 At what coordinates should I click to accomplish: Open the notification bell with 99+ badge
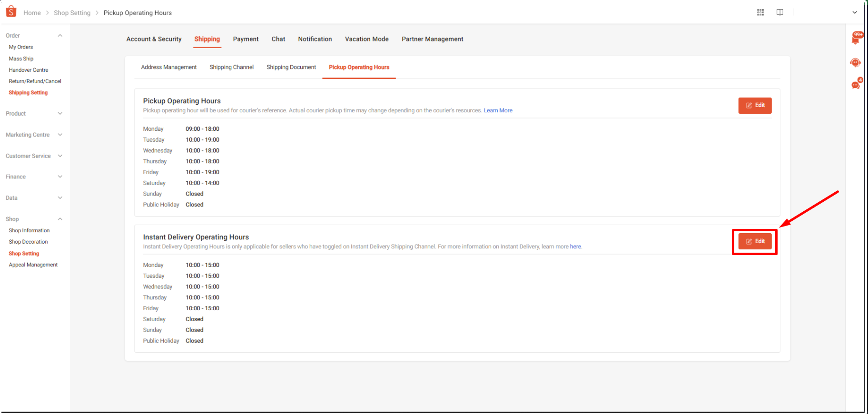click(x=856, y=38)
